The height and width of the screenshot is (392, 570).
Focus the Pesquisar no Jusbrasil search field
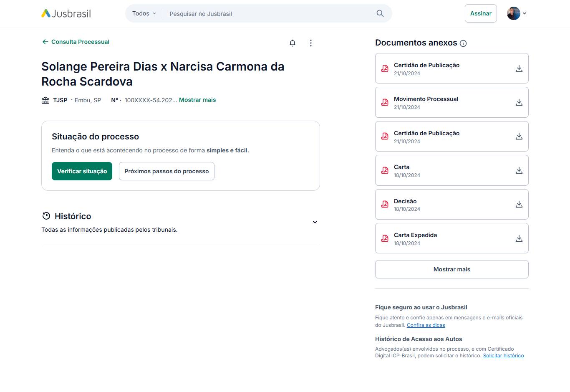[x=267, y=14]
